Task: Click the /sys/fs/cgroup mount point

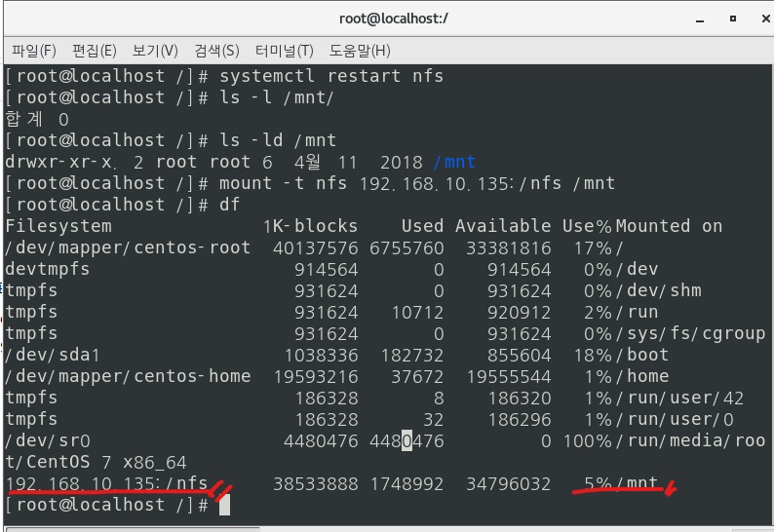Action: point(690,334)
